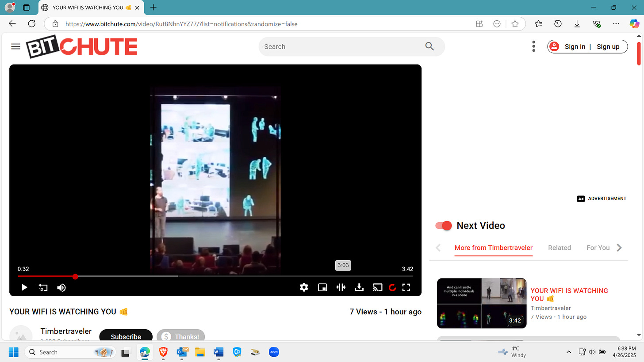Mute the video volume
644x362 pixels.
[61, 288]
